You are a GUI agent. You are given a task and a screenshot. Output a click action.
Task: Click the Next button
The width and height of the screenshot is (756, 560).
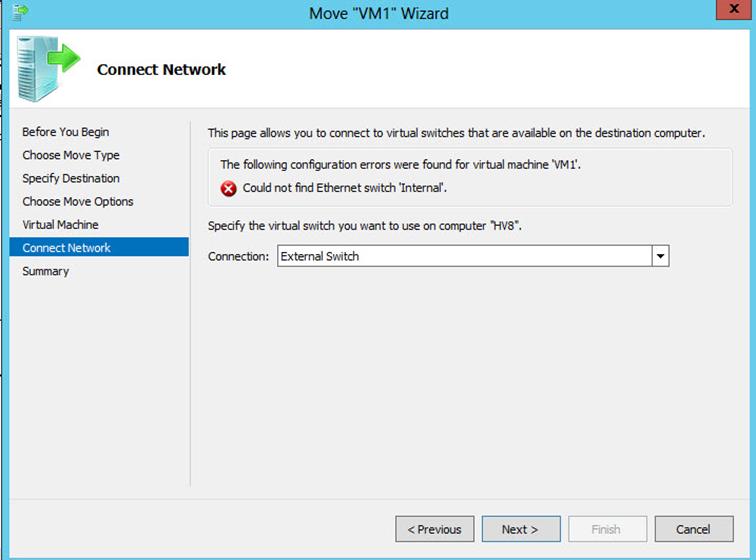(521, 529)
